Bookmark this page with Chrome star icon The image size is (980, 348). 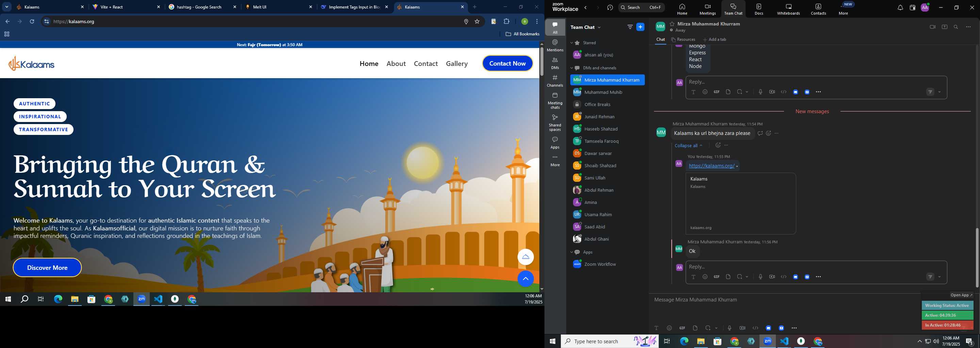(477, 22)
